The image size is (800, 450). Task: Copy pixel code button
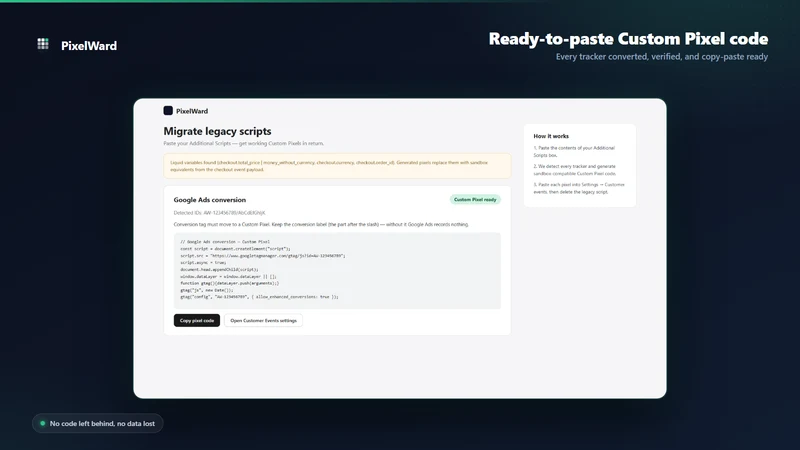[196, 320]
